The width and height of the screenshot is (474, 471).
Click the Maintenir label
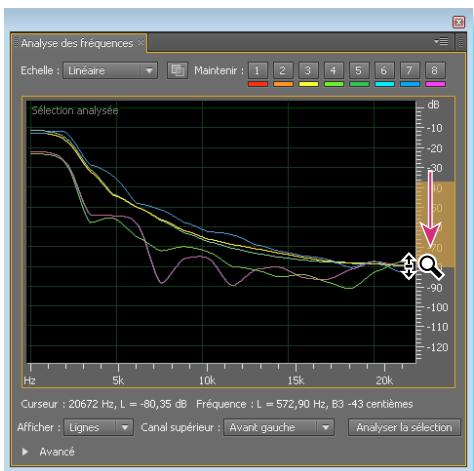click(x=218, y=70)
